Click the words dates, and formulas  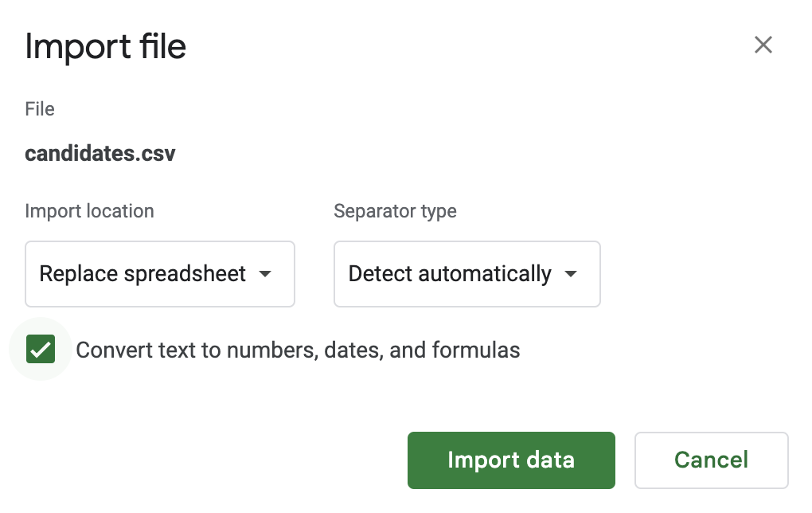point(422,350)
